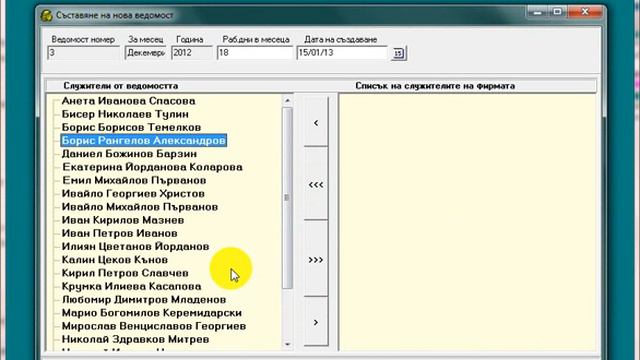
Task: Click the maximize window button
Action: click(557, 12)
